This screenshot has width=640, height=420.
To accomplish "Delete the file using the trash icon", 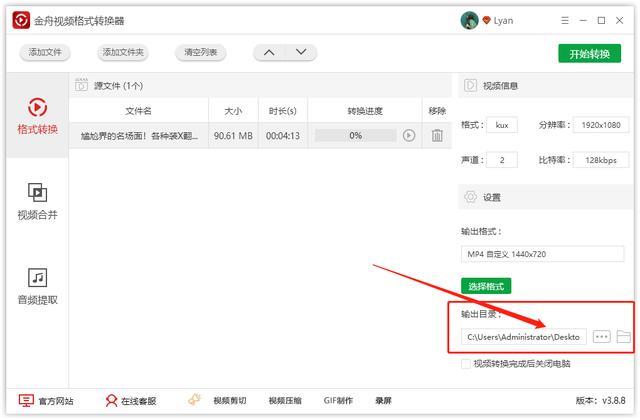I will click(x=437, y=135).
